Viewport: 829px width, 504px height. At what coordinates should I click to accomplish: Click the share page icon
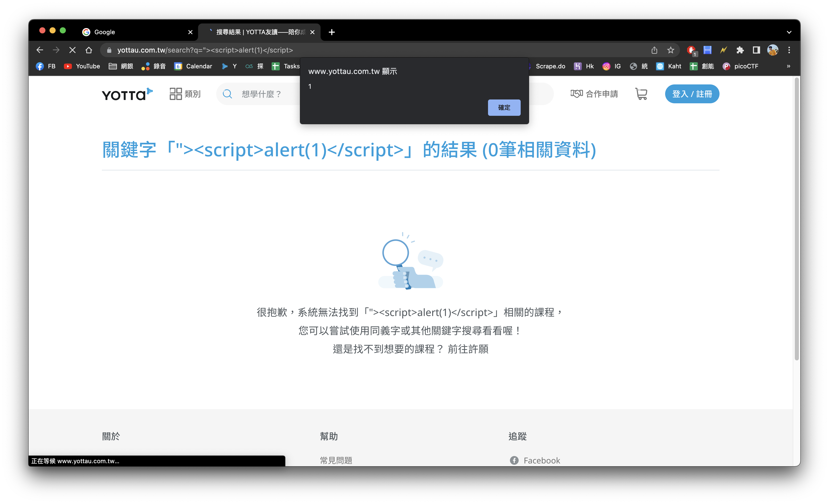point(654,50)
